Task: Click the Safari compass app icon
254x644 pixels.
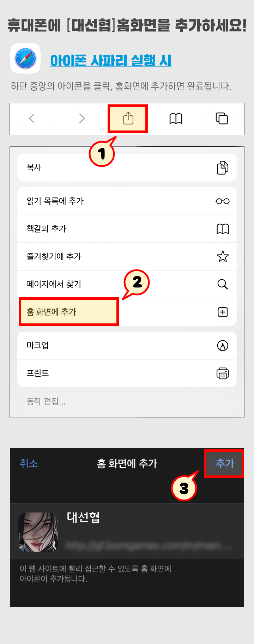Action: tap(25, 59)
